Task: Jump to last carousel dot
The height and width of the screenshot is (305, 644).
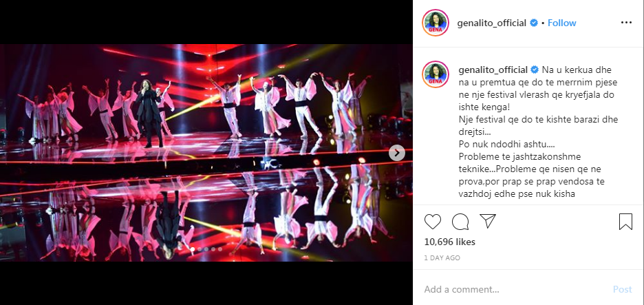Action: pos(220,249)
